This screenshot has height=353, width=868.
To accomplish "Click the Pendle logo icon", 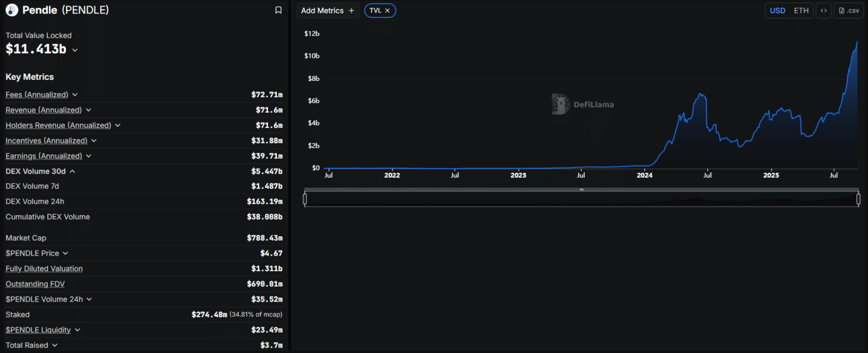I will (12, 10).
